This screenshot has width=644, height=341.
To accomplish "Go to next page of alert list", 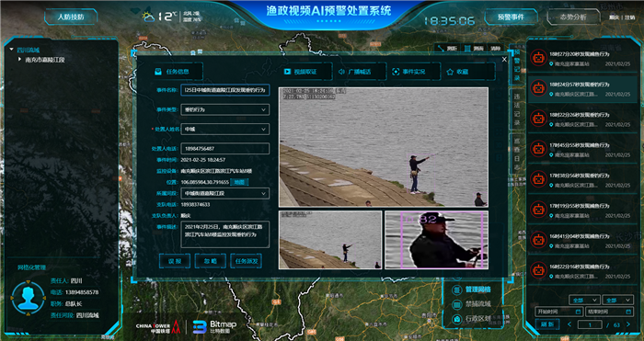I will (628, 324).
